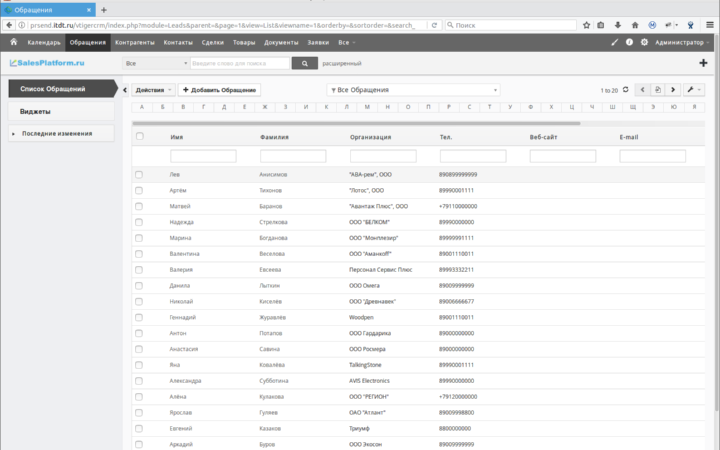Click Добавить Обращение button
720x450 pixels.
pyautogui.click(x=219, y=90)
